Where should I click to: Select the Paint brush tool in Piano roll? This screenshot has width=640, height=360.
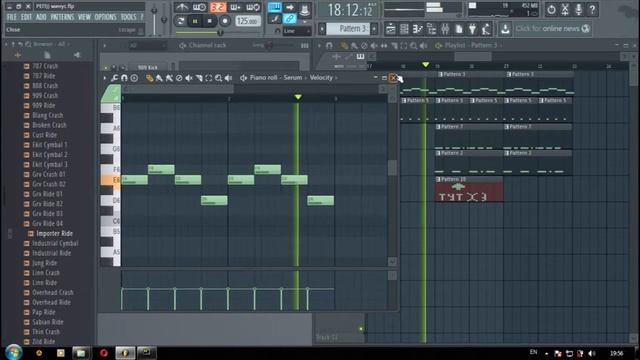tap(159, 78)
